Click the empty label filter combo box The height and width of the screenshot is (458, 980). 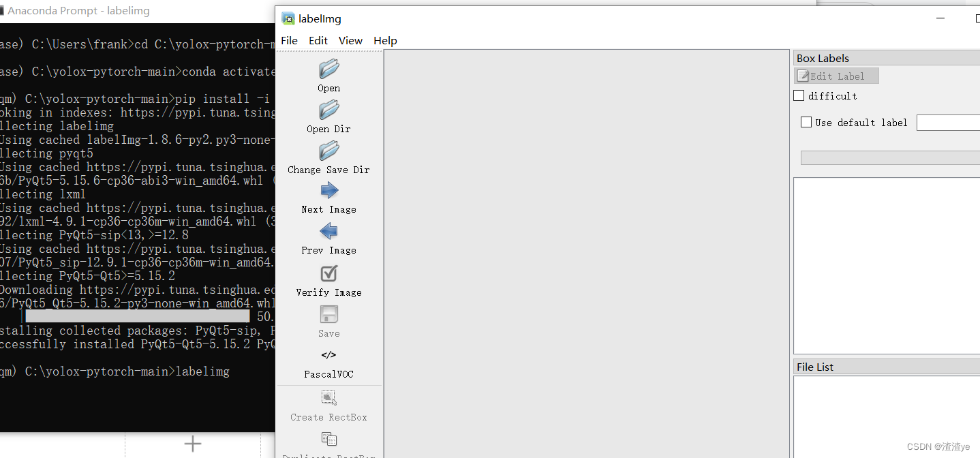pyautogui.click(x=890, y=158)
